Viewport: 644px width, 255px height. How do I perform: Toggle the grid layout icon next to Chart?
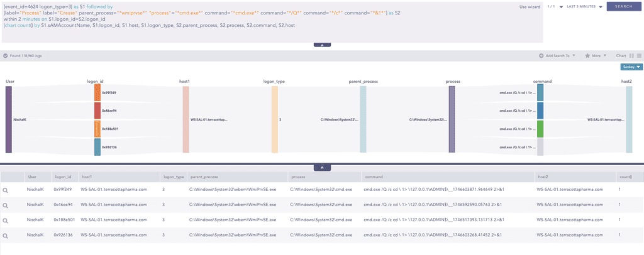point(638,55)
